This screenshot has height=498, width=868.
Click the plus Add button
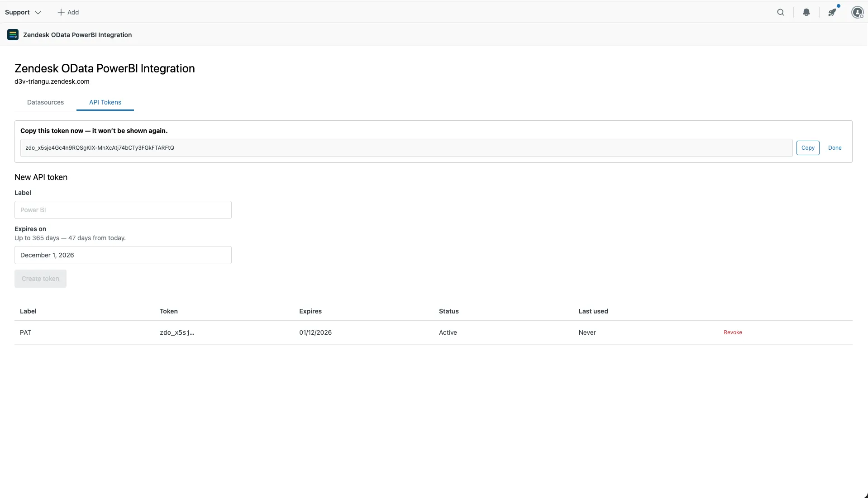coord(68,12)
